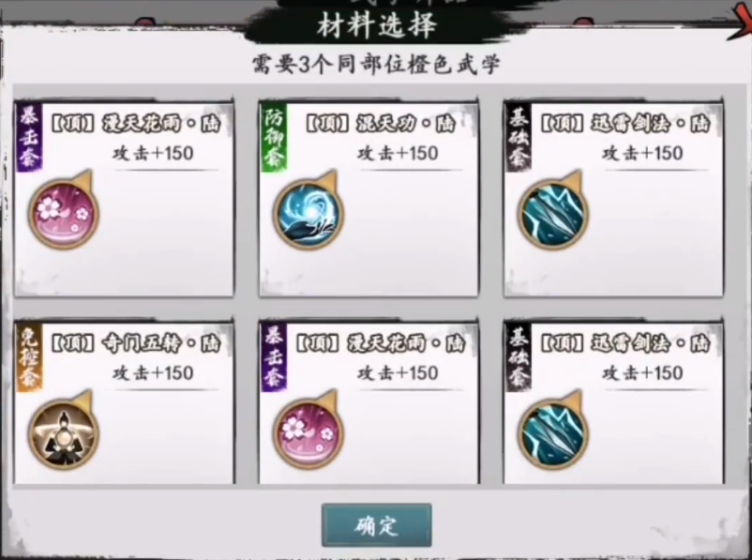752x560 pixels.
Task: Click 攻击+150 stat on 奇门五转 card
Action: coord(153,372)
